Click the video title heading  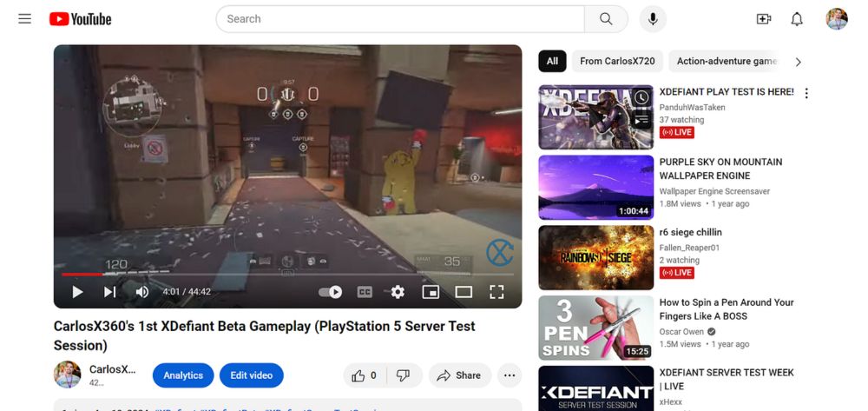[264, 335]
